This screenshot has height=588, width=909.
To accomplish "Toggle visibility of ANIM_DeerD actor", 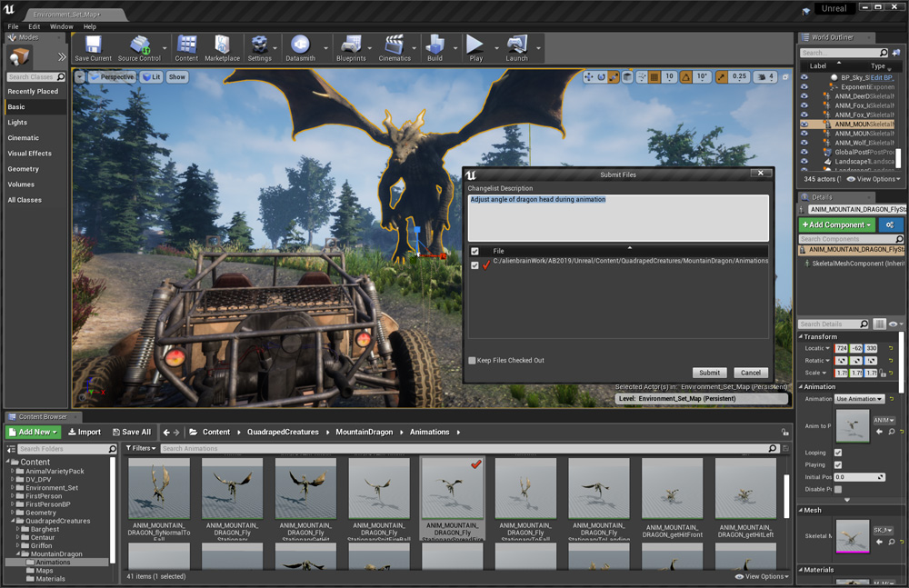I will [x=804, y=96].
